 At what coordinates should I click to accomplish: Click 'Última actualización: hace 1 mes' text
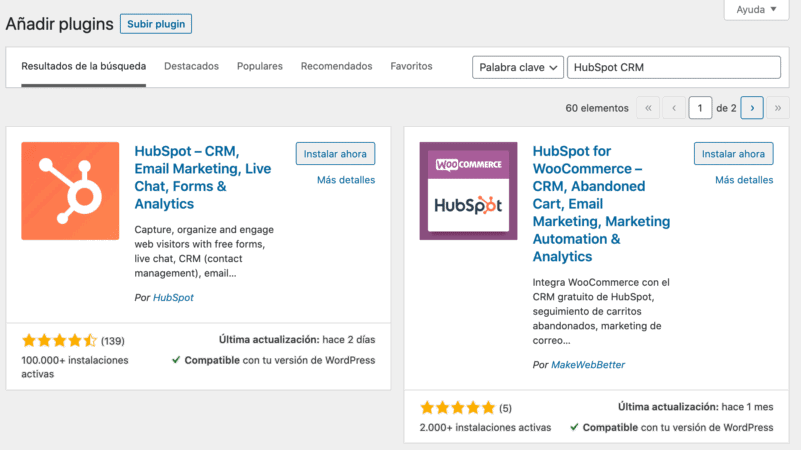[695, 407]
